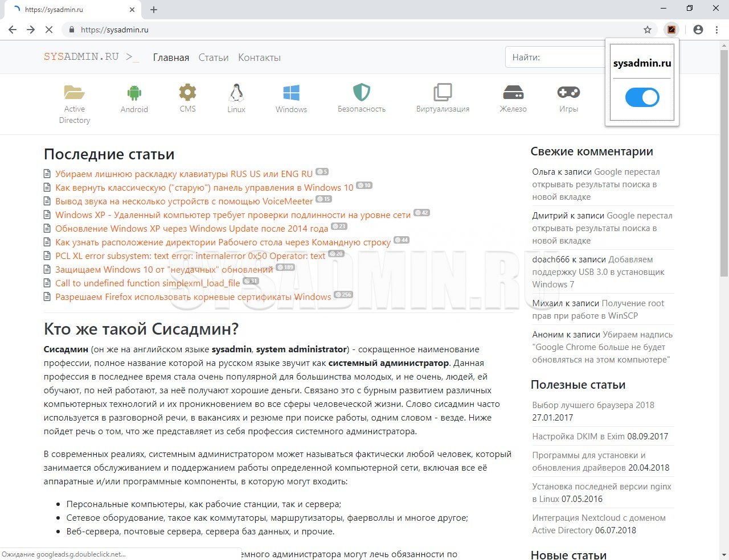This screenshot has width=729, height=560.
Task: Open the Безопасность shield icon
Action: tap(361, 92)
